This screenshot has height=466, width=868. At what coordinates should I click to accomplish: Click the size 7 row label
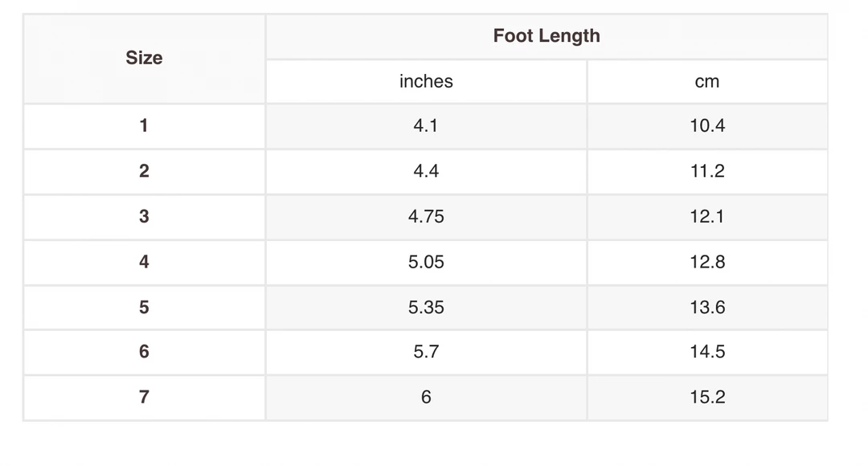tap(144, 397)
